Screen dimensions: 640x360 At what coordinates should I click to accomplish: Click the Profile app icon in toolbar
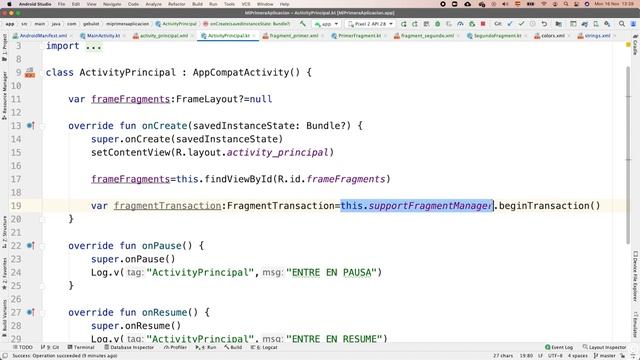[460, 24]
